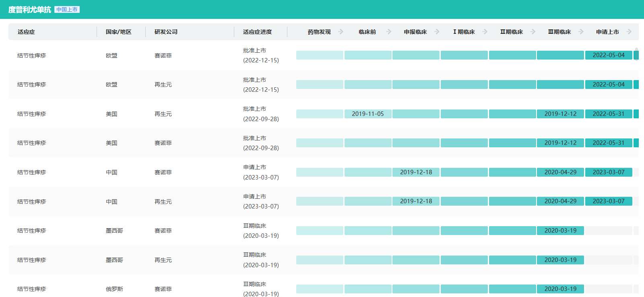
Task: Click 2022-05-04 cell in 欧盟 赛诺菲 row
Action: [608, 55]
